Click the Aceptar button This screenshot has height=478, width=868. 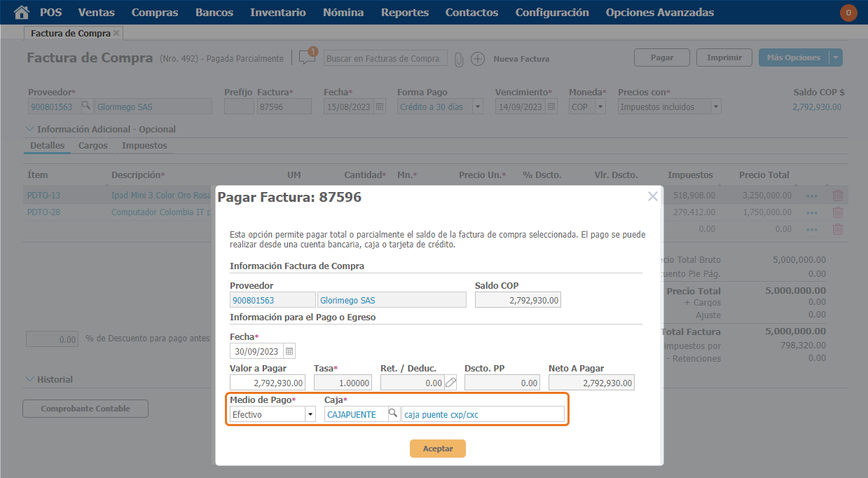click(437, 449)
